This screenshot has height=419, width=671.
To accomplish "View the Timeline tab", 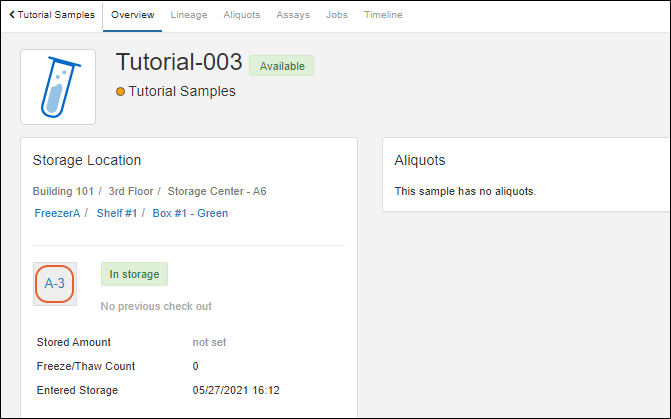I will pos(383,16).
